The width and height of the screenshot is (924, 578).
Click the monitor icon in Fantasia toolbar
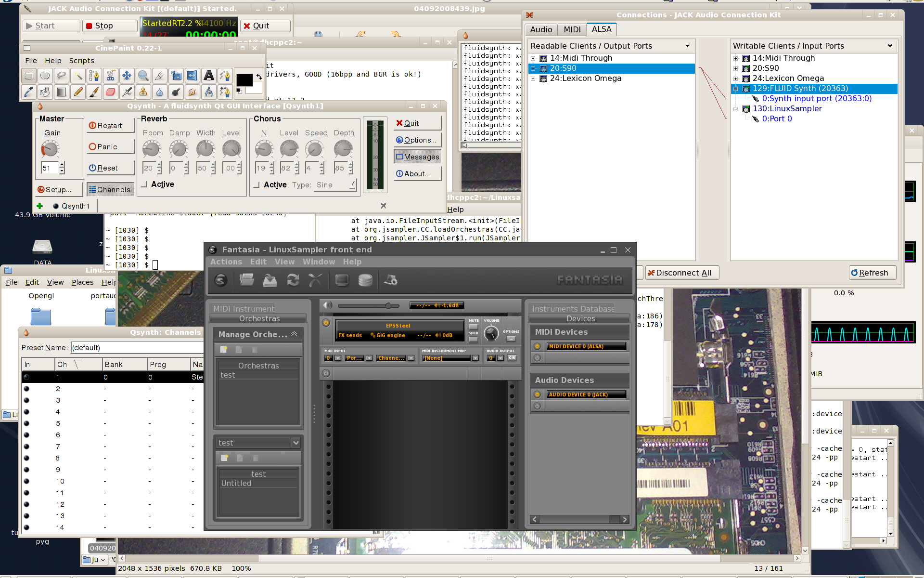coord(342,280)
